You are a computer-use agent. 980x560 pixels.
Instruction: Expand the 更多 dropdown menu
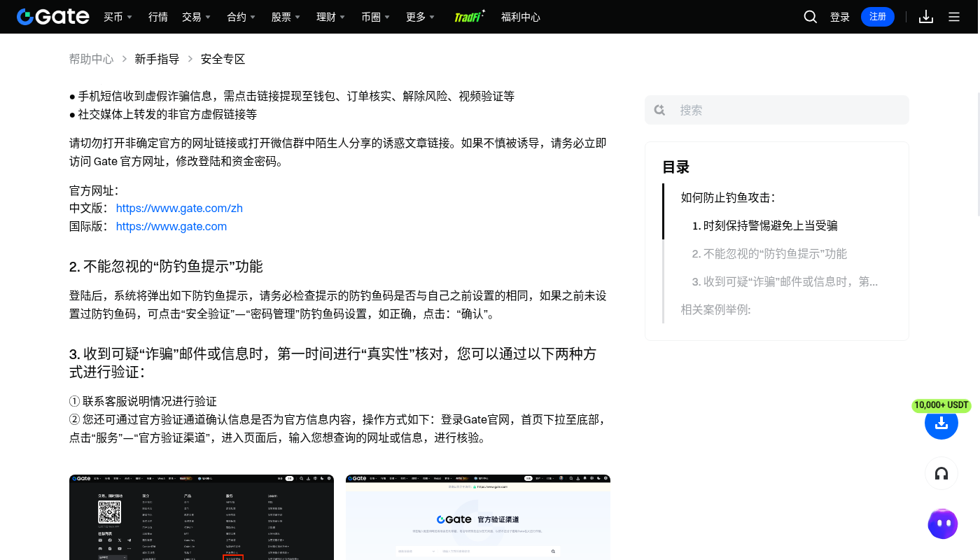[x=420, y=17]
